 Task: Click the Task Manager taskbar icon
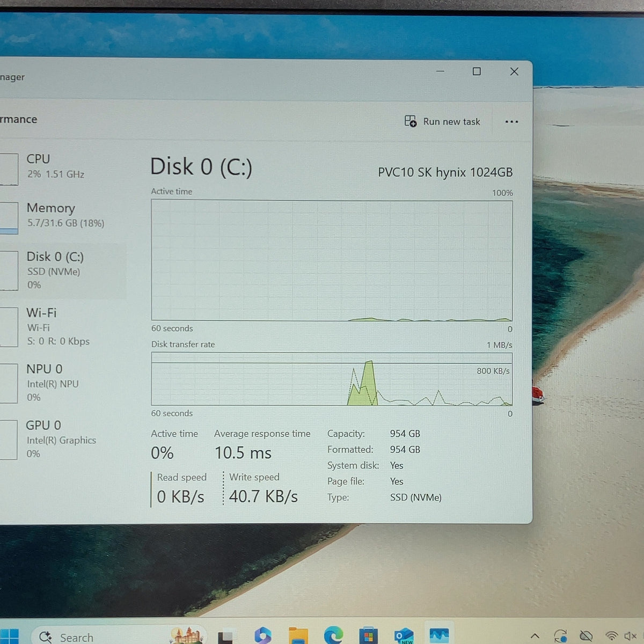439,635
